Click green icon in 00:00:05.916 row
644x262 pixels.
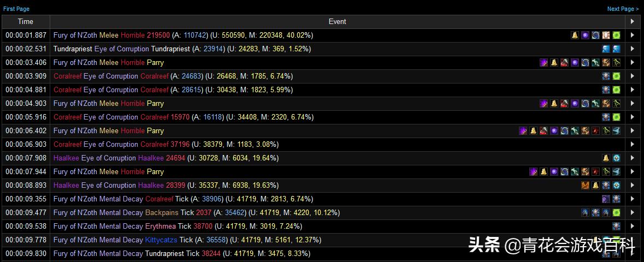pos(617,117)
